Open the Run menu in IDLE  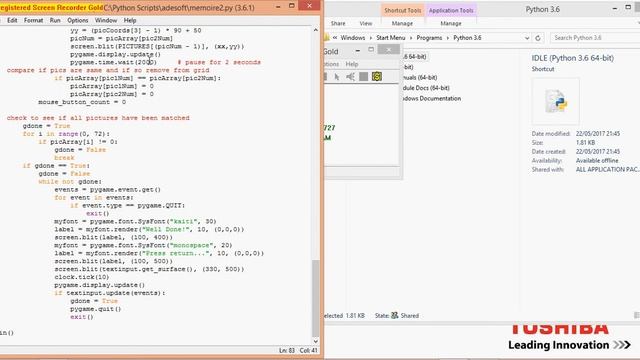coord(55,20)
